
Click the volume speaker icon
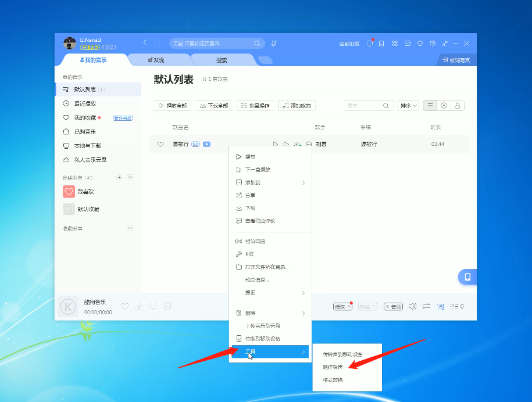click(x=413, y=306)
